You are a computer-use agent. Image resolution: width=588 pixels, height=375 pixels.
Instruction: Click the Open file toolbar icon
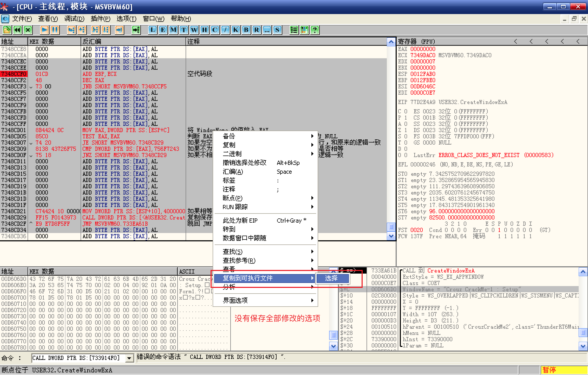7,30
